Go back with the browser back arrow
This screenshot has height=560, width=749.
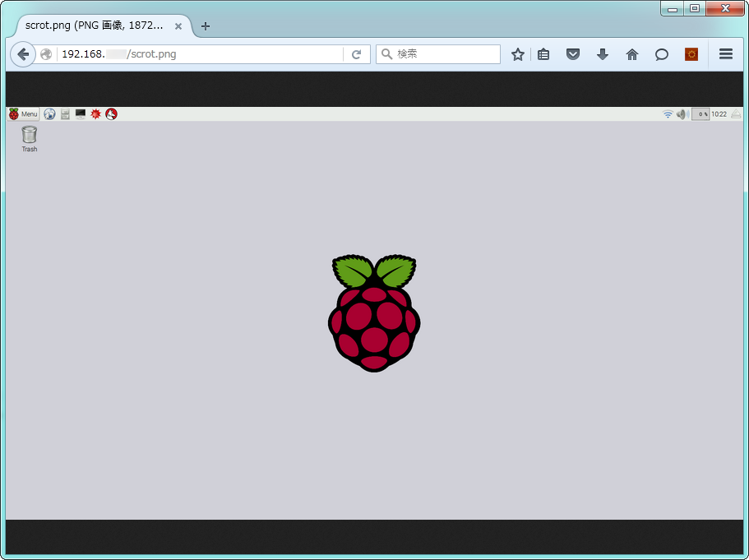click(x=23, y=54)
